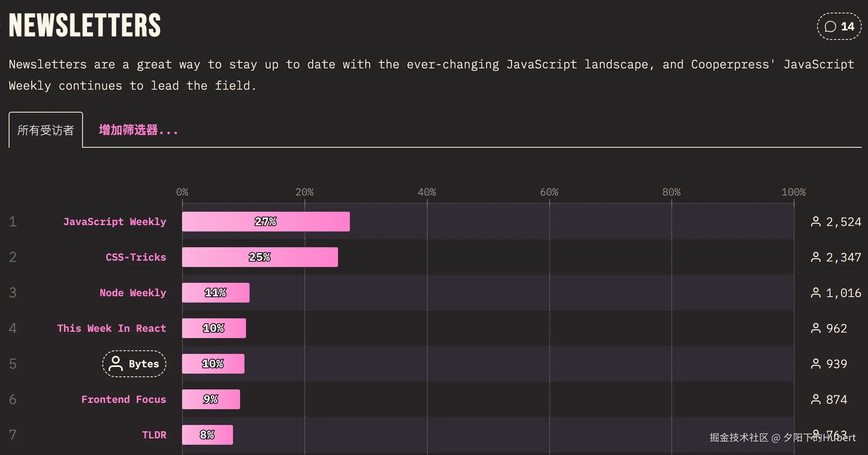Click the 25% CSS-Tricks bar
The height and width of the screenshot is (455, 868).
point(260,257)
